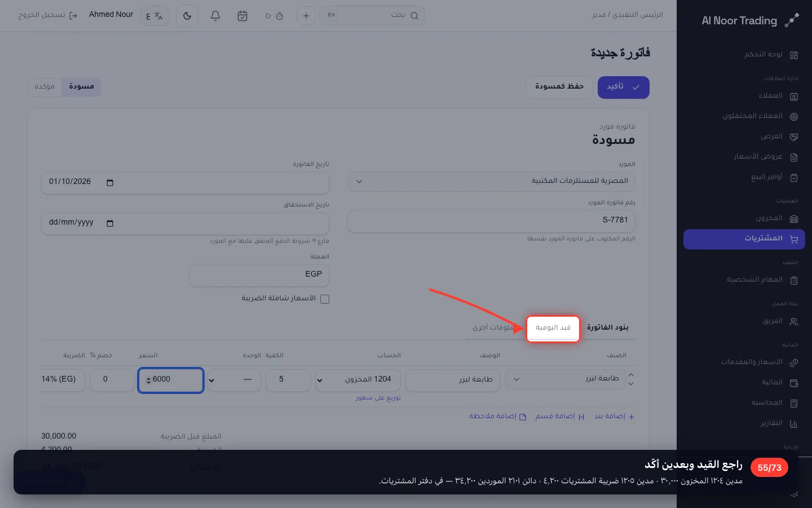Image resolution: width=812 pixels, height=508 pixels.
Task: Click the opportunities handshake icon
Action: pos(794,137)
